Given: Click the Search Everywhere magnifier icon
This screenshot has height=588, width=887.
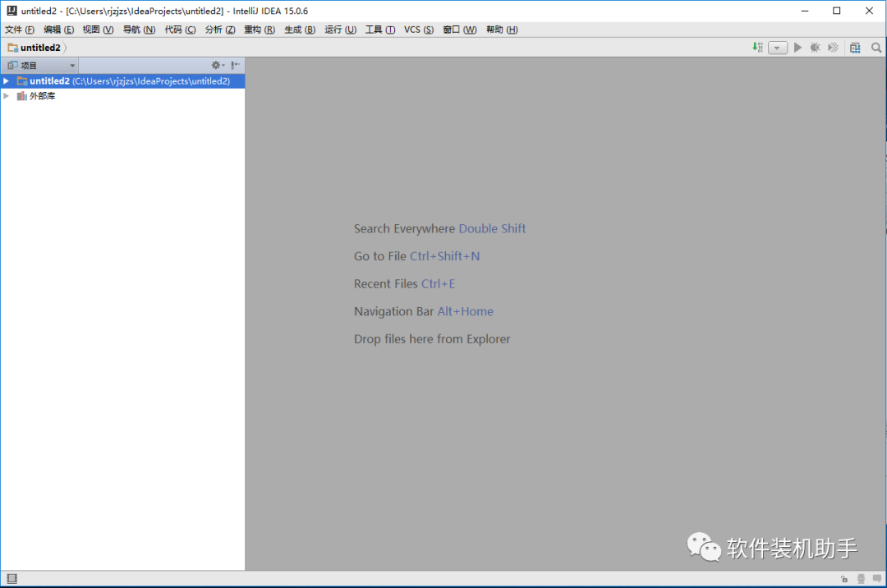Looking at the screenshot, I should [876, 48].
